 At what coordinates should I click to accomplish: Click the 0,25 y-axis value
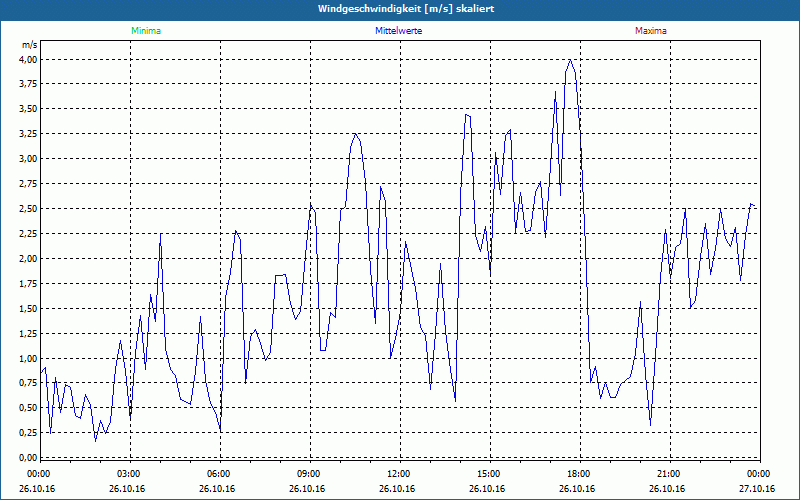pyautogui.click(x=29, y=433)
